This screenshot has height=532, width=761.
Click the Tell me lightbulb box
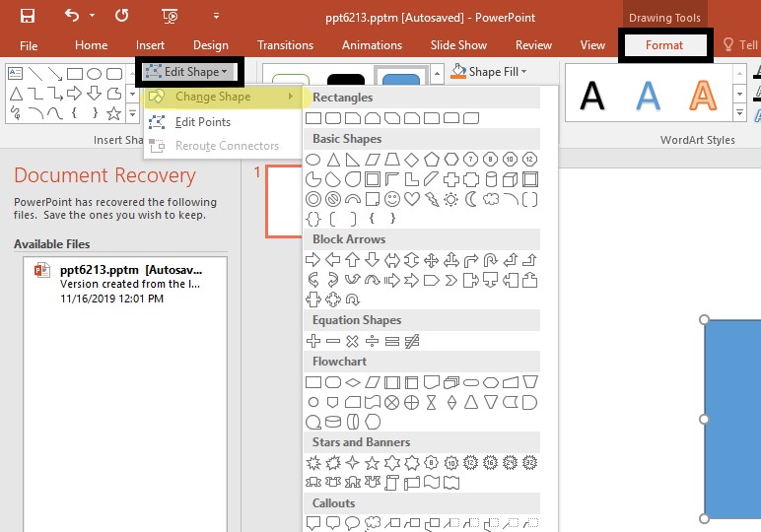pos(740,45)
